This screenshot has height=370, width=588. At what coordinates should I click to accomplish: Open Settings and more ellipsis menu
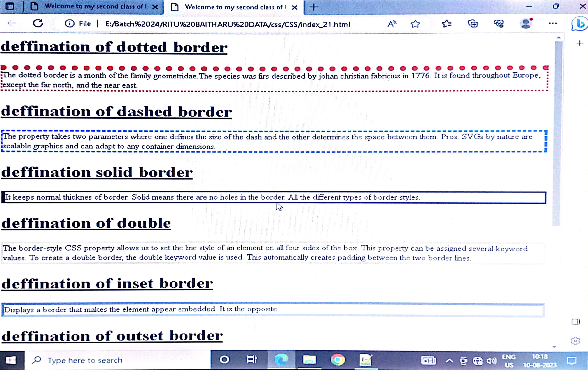point(553,23)
